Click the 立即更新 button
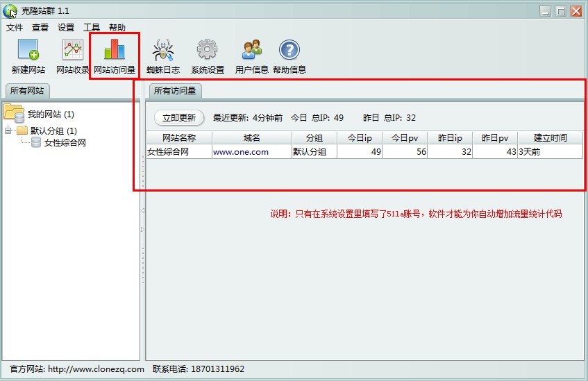This screenshot has width=588, height=381. [179, 118]
